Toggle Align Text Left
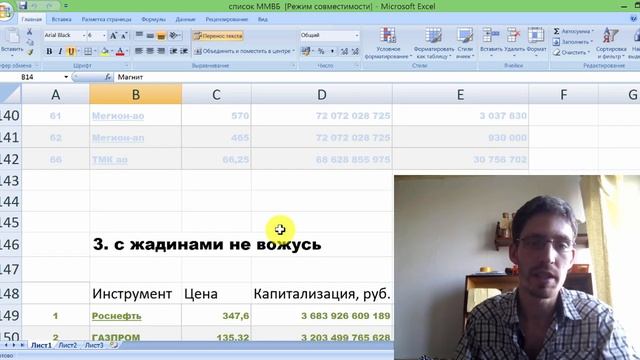This screenshot has width=640, height=360. [139, 51]
